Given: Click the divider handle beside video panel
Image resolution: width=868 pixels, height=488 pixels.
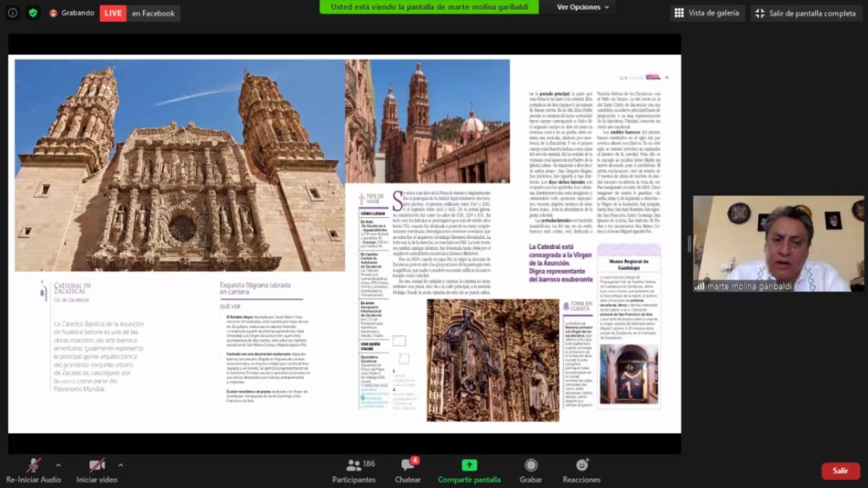Looking at the screenshot, I should pos(688,244).
